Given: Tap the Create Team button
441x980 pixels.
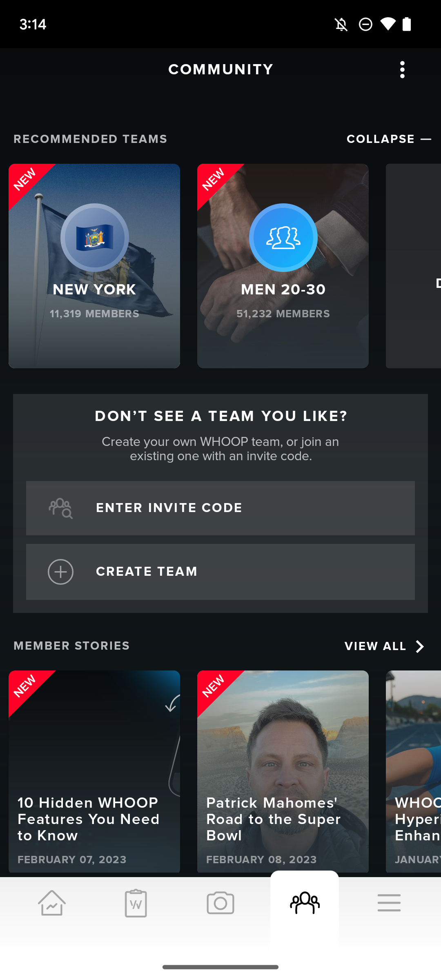Looking at the screenshot, I should click(x=220, y=572).
